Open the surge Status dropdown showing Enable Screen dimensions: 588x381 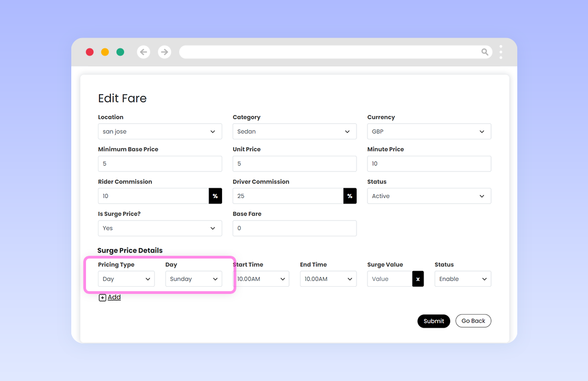pyautogui.click(x=463, y=279)
